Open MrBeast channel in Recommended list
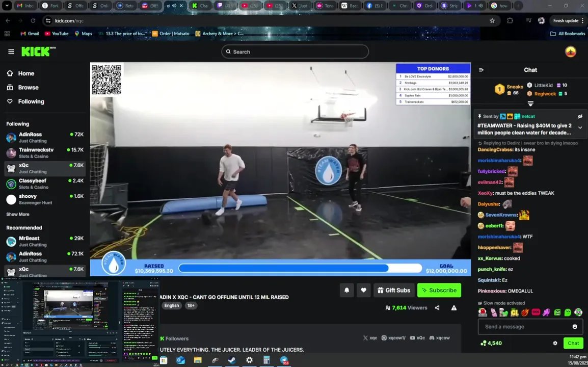Image resolution: width=588 pixels, height=367 pixels. 45,241
